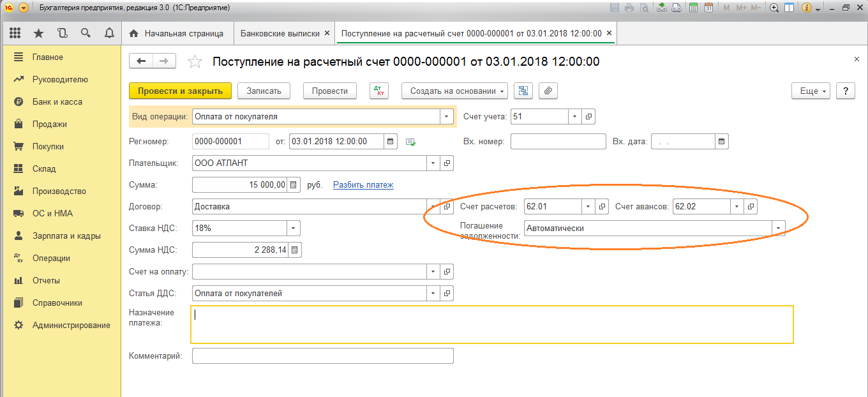Click the Разбить платеж link

pos(363,185)
